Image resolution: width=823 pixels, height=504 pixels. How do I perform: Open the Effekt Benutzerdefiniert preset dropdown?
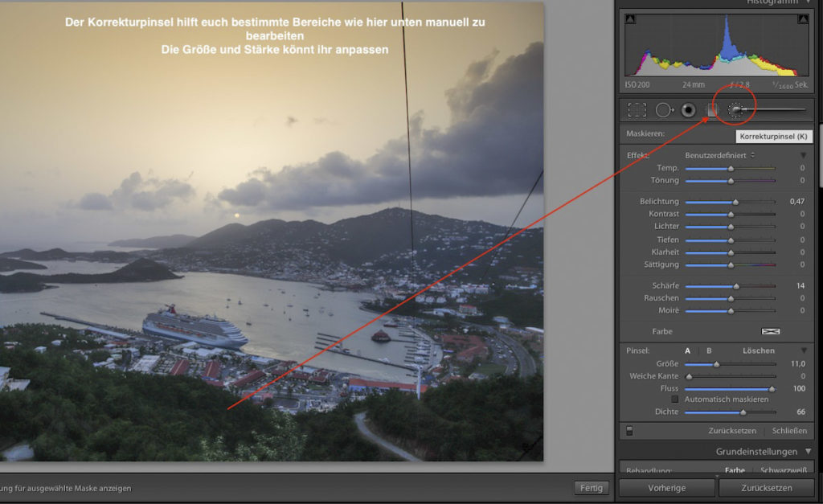point(719,155)
